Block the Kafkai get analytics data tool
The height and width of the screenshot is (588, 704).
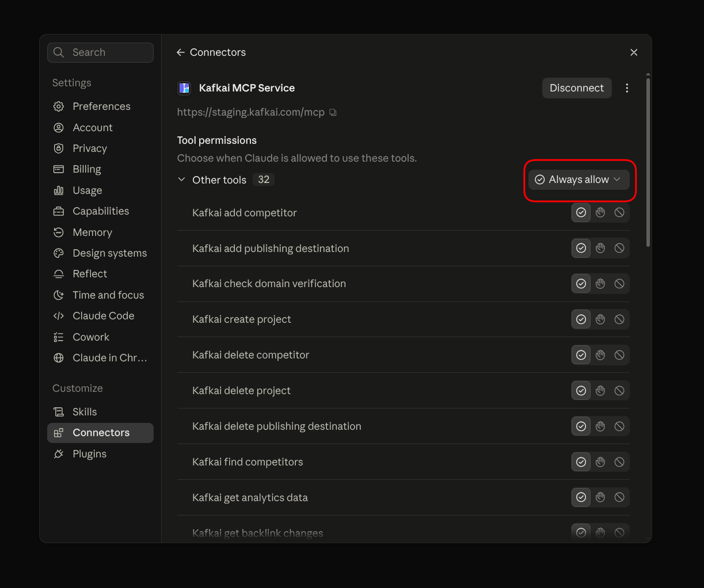pyautogui.click(x=619, y=498)
